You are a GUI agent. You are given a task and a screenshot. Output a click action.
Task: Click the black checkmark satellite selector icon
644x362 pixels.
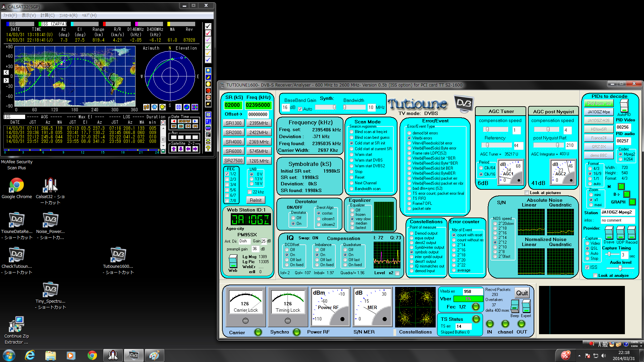208,26
